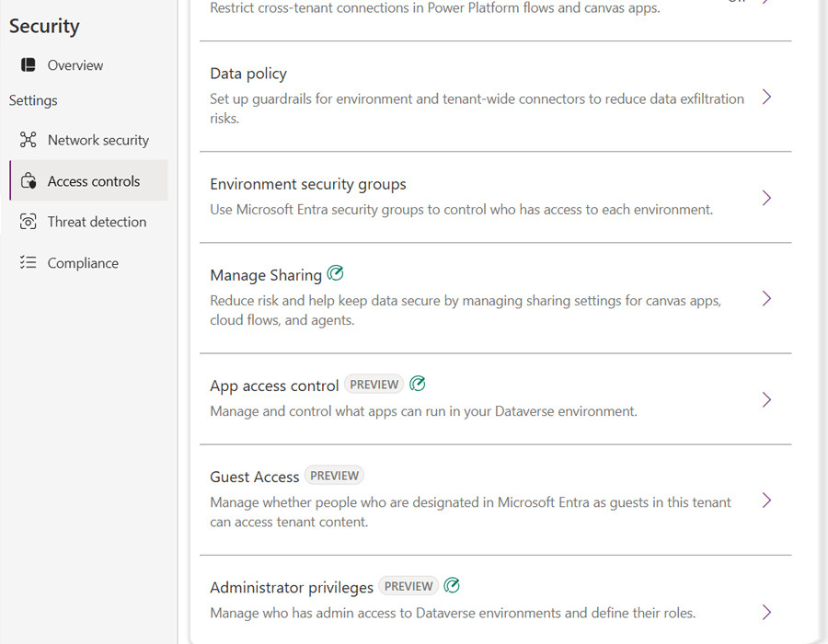Screen dimensions: 828x644
Task: Click the Security heading in the sidebar
Action: [x=44, y=26]
